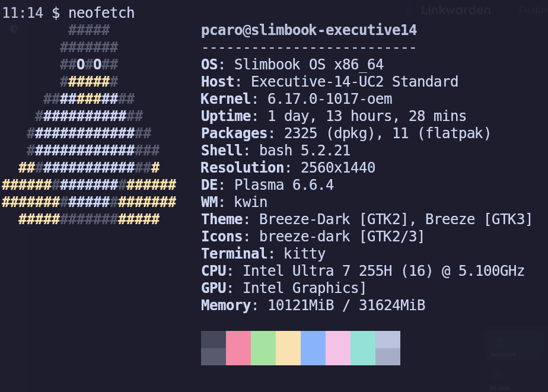Image resolution: width=548 pixels, height=392 pixels.
Task: Click the All Links chain icon
Action: 498,375
